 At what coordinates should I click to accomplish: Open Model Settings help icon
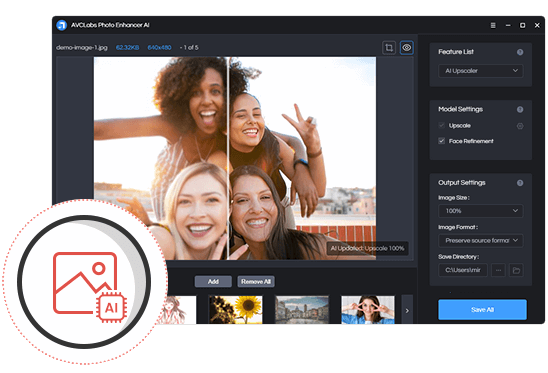point(520,109)
